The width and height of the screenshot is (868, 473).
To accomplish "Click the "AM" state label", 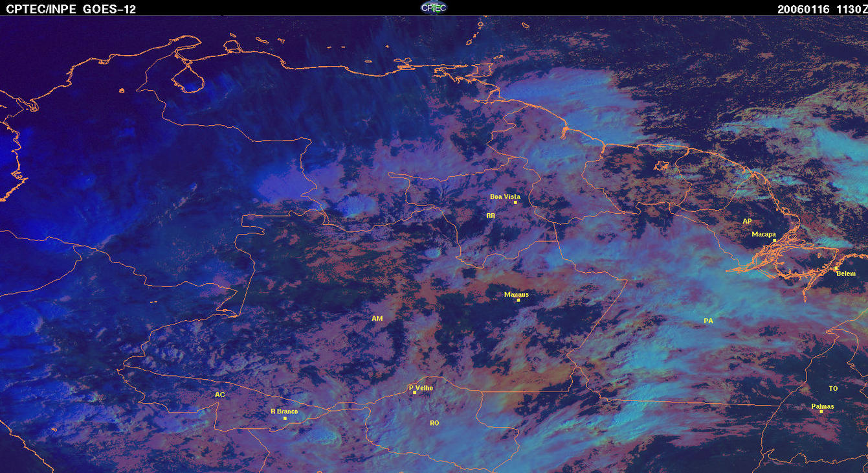I will pos(377,319).
